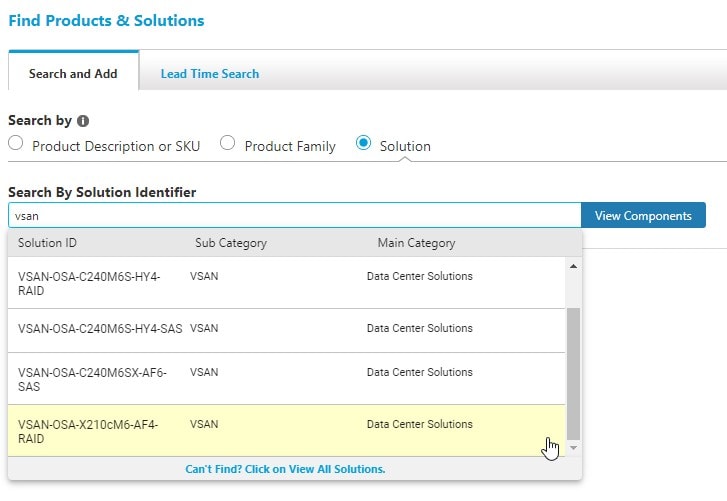The image size is (727, 501).
Task: Click the dropdown list scroll down arrow
Action: (x=574, y=448)
